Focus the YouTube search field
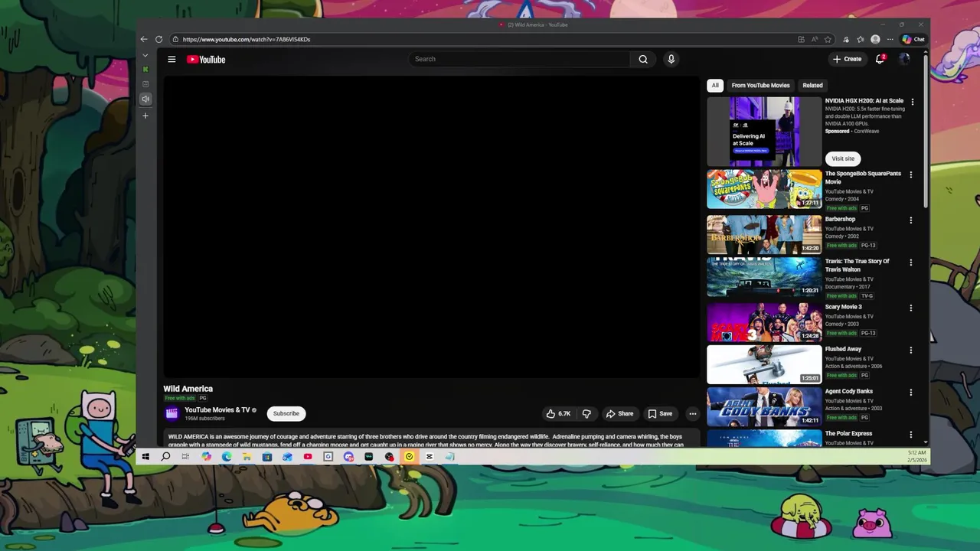Viewport: 980px width, 551px height. (521, 59)
